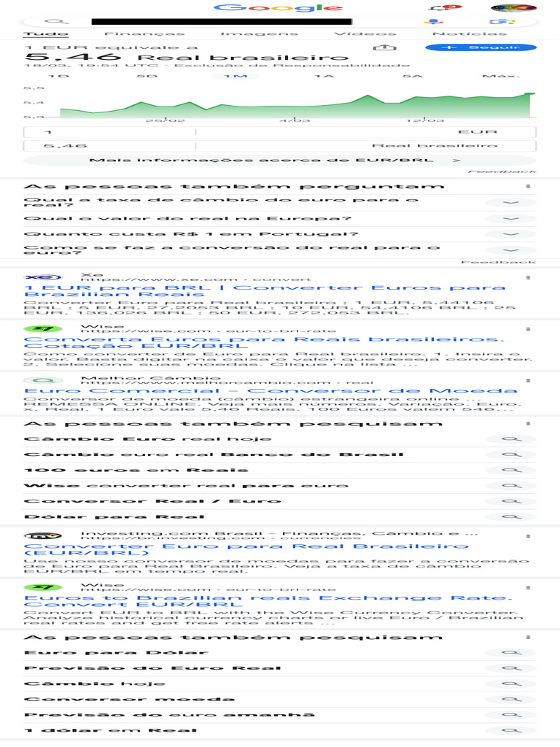560x747 pixels.
Task: Open three-dot menu for Investing.com result
Action: click(x=528, y=536)
